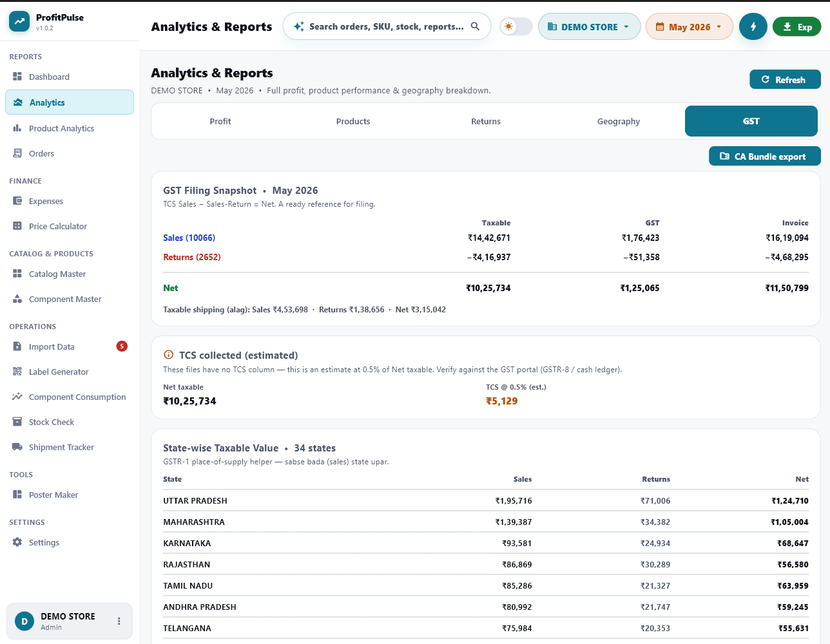Click the ANDHRA PRADESH state name

tap(200, 607)
